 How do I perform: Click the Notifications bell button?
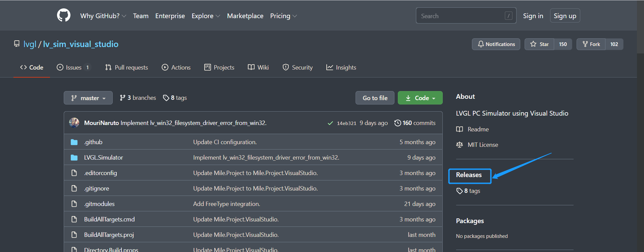click(496, 44)
